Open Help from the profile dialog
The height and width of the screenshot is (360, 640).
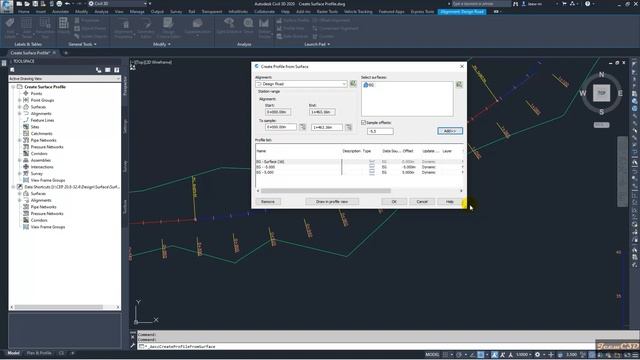449,202
